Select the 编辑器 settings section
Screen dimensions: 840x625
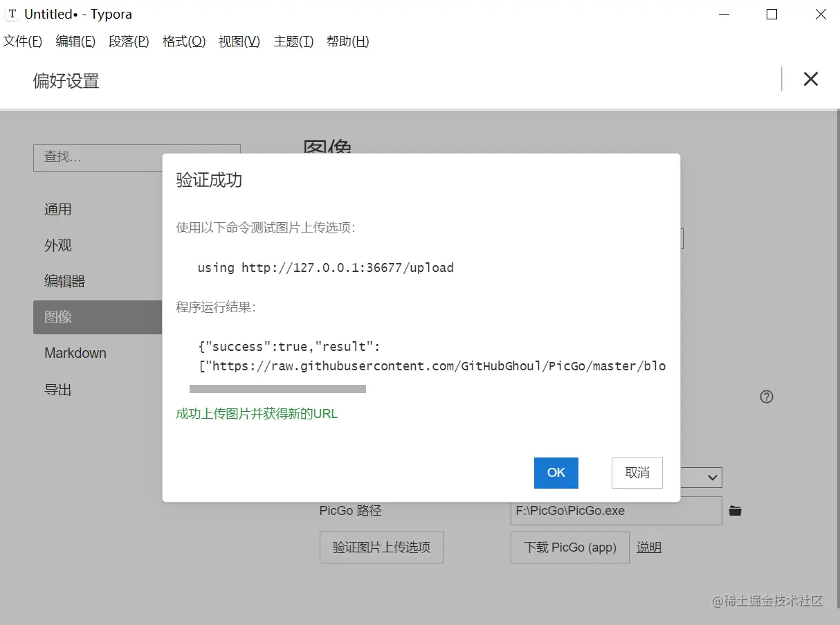point(66,281)
